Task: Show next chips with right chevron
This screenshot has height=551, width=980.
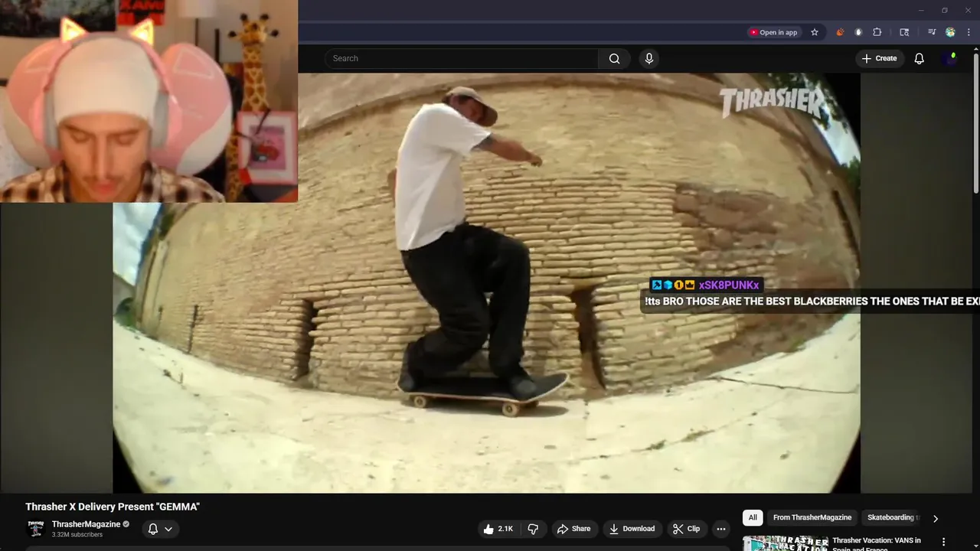Action: [x=935, y=519]
